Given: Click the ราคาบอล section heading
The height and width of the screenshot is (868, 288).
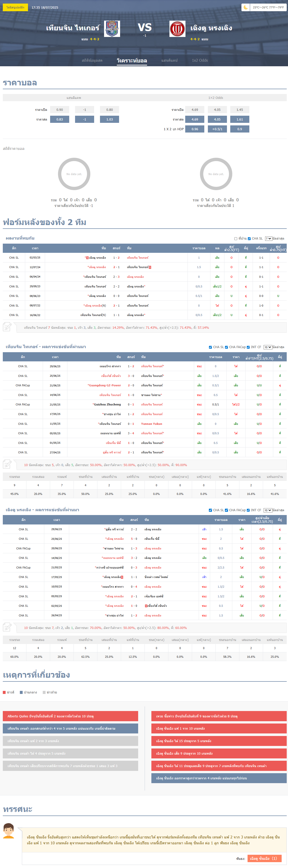Looking at the screenshot, I should (20, 83).
